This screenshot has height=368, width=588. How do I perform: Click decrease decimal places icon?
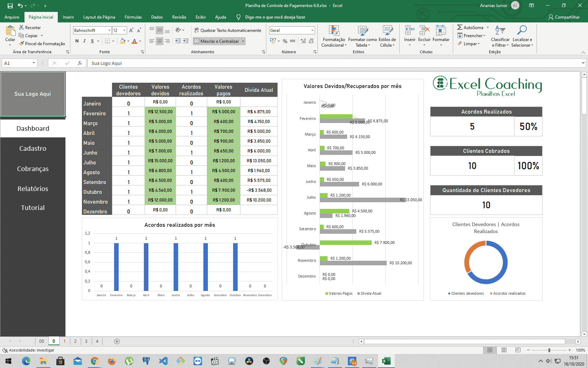click(x=311, y=41)
